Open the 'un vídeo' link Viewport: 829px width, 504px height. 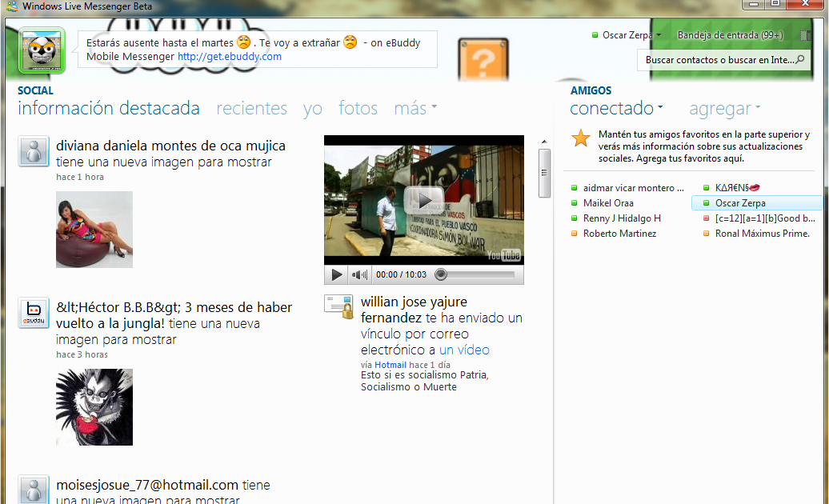(x=464, y=350)
